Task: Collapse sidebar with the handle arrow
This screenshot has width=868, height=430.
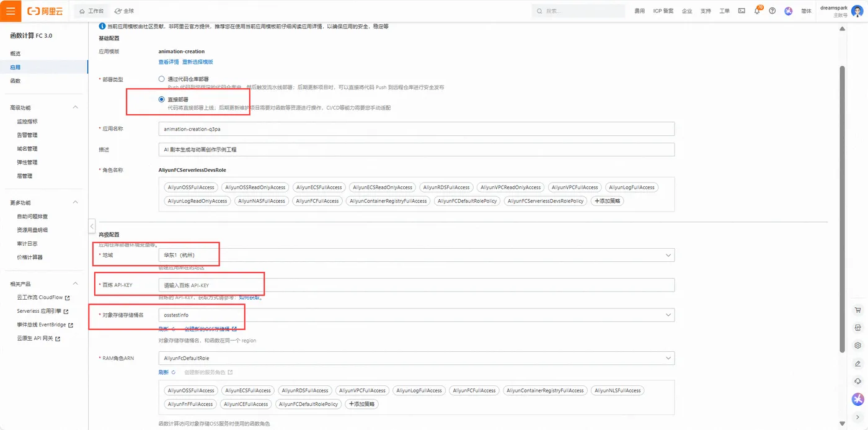Action: (x=92, y=226)
